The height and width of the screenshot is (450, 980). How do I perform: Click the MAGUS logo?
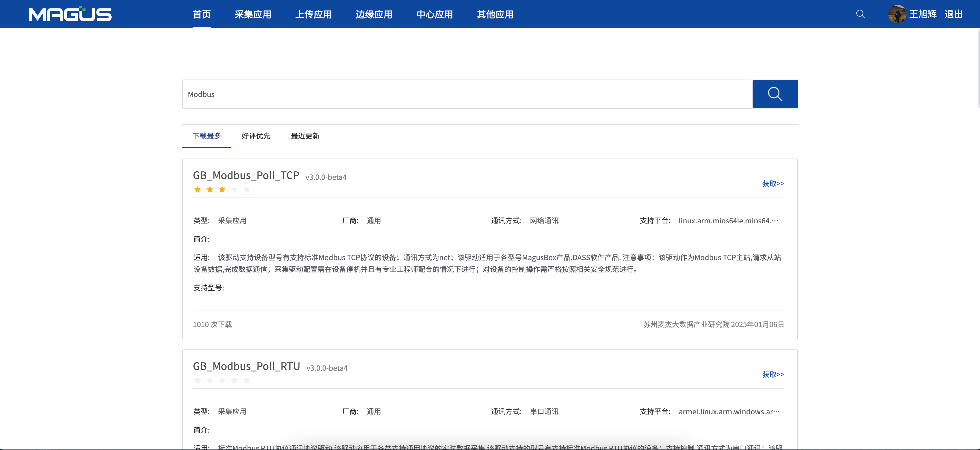pyautogui.click(x=70, y=14)
